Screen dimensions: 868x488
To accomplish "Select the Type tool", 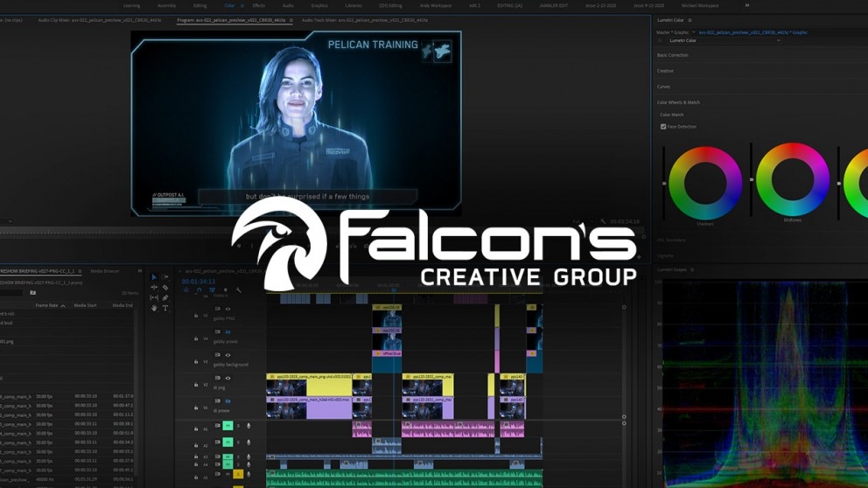I will click(x=165, y=308).
